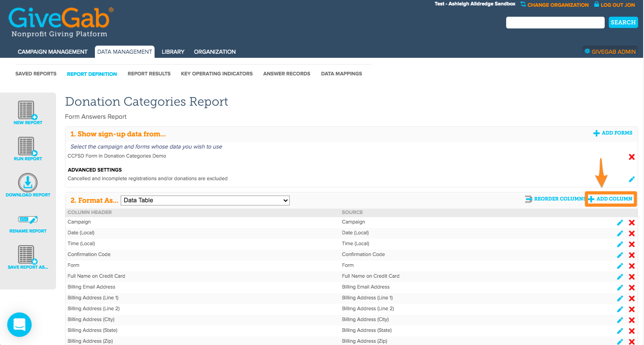Open the GiveGab Admin menu
Screen dimensions: 644x345
tap(610, 51)
